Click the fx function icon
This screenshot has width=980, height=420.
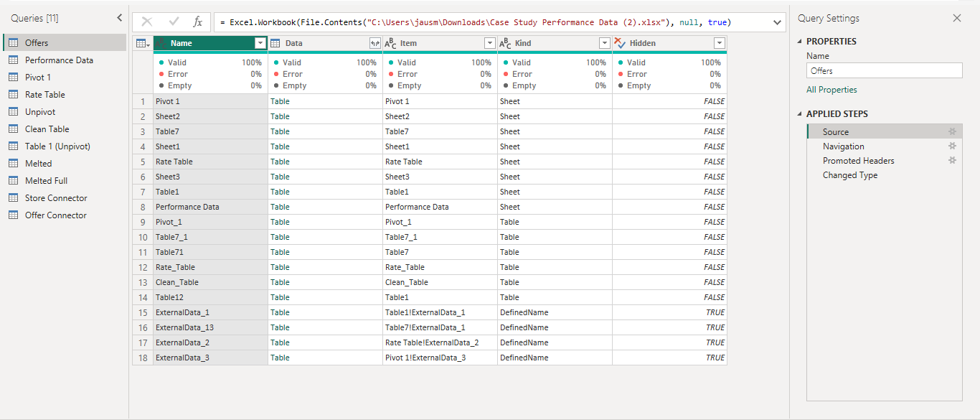point(198,22)
